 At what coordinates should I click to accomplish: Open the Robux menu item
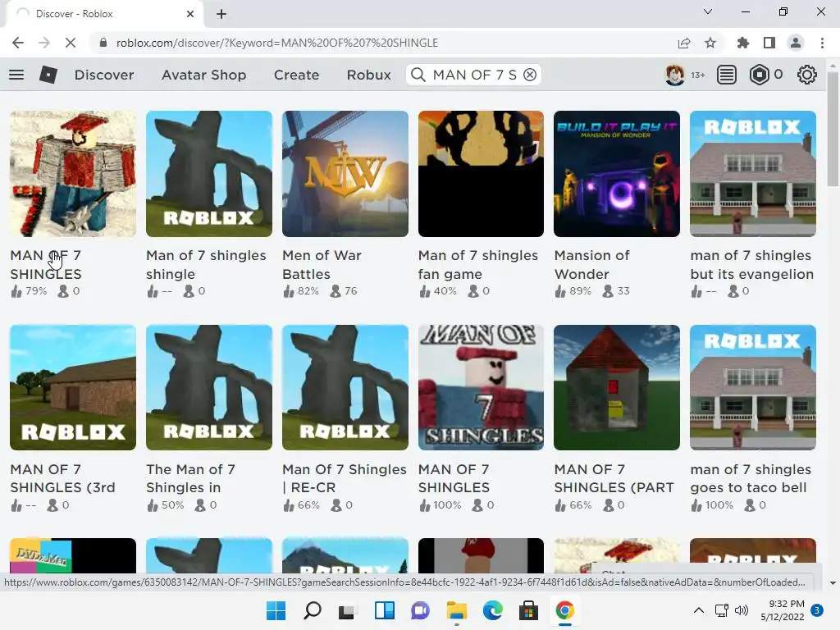[368, 75]
